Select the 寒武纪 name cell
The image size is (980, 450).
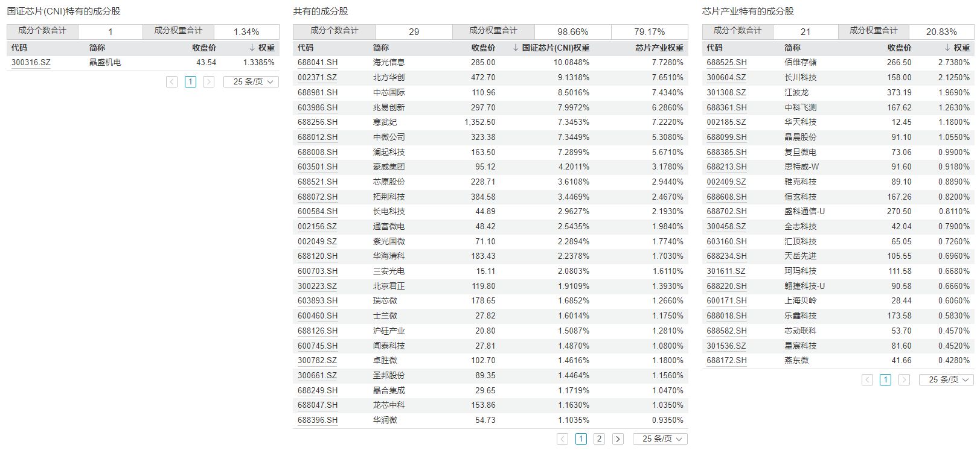(x=385, y=122)
